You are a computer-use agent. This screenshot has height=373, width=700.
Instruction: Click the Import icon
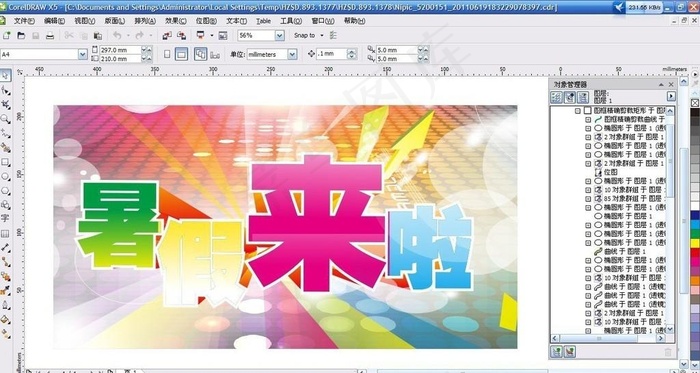167,35
